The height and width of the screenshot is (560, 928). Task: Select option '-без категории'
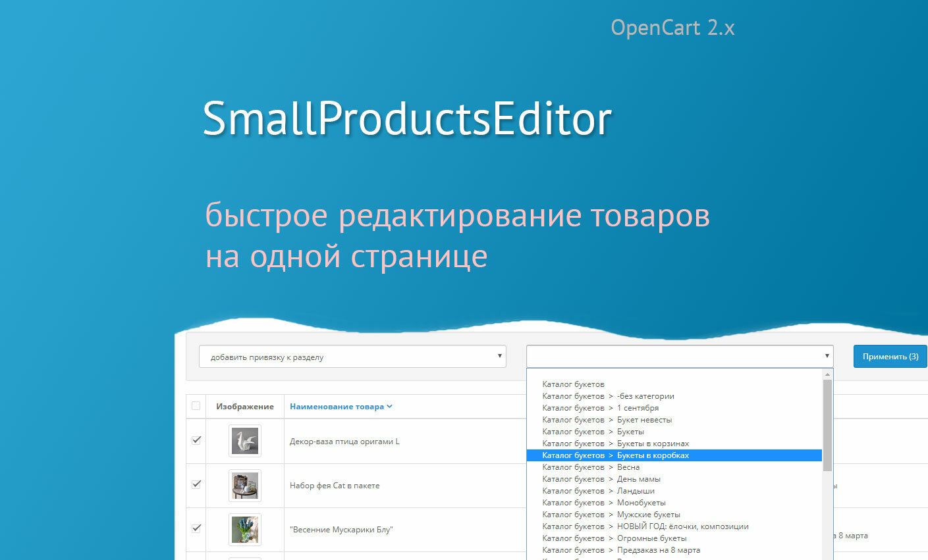point(674,396)
